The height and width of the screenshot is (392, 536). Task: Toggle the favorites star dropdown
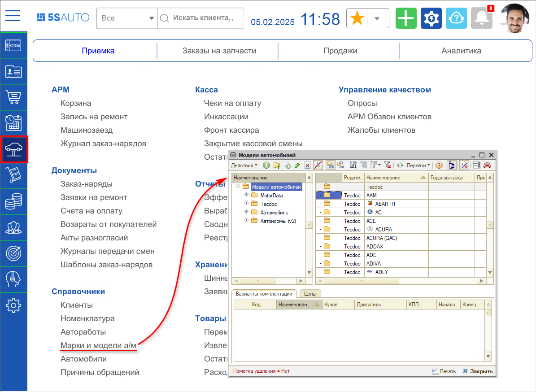tap(377, 18)
